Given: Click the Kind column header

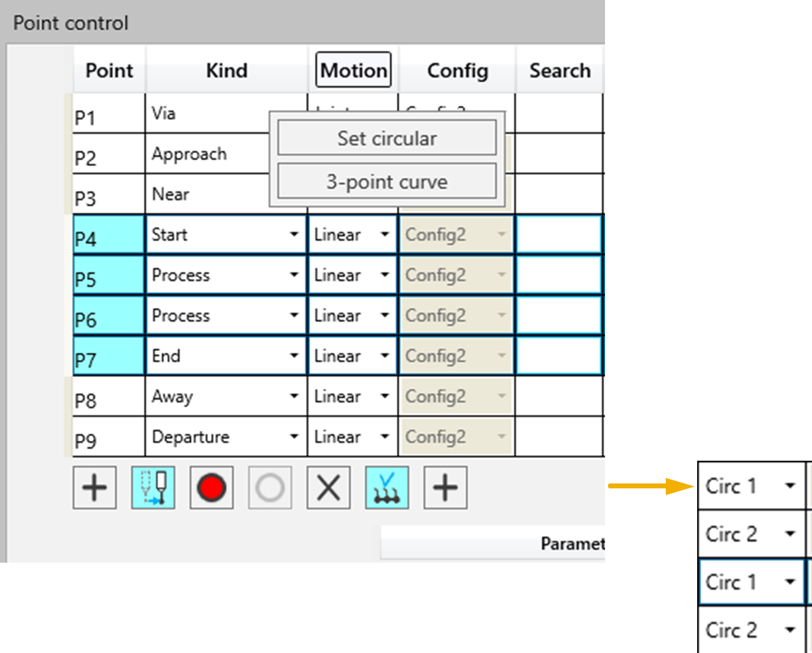Looking at the screenshot, I should point(227,70).
